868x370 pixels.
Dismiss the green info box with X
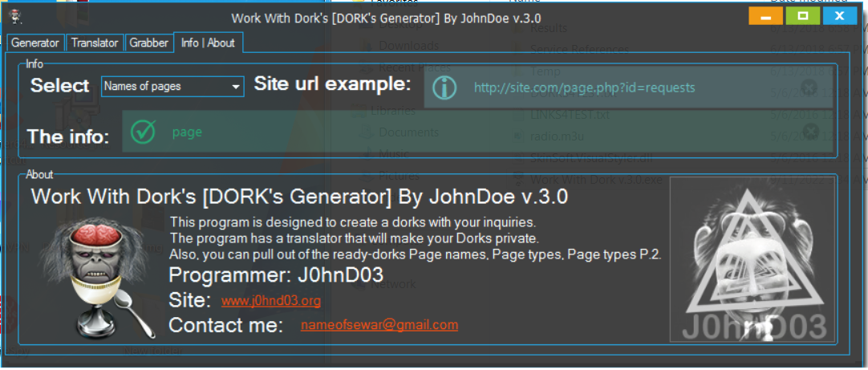click(x=810, y=132)
